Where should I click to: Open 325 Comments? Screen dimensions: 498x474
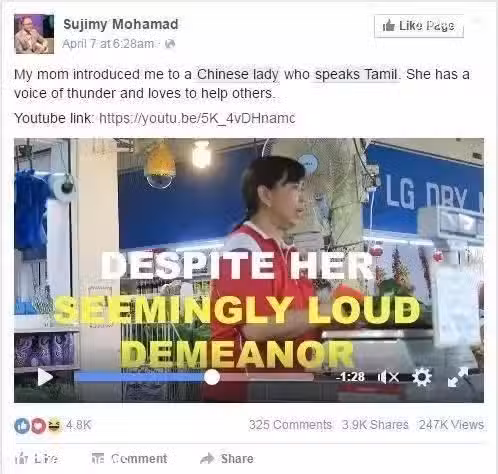coord(290,425)
